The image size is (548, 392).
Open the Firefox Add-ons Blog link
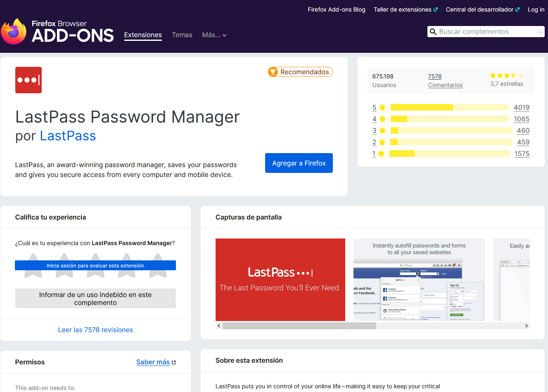[x=337, y=9]
